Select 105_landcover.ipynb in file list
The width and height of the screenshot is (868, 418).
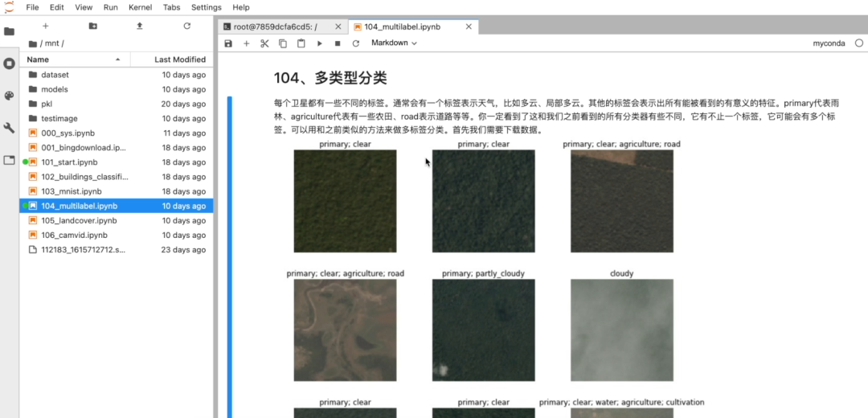tap(79, 220)
